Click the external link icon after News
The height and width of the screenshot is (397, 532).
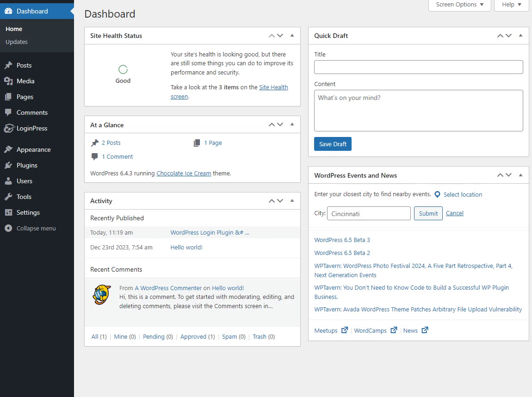(x=425, y=330)
